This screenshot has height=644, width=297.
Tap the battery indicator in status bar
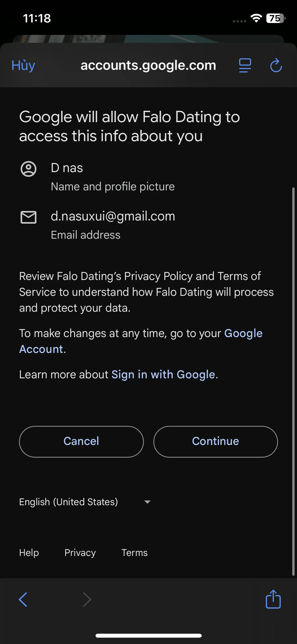coord(276,18)
